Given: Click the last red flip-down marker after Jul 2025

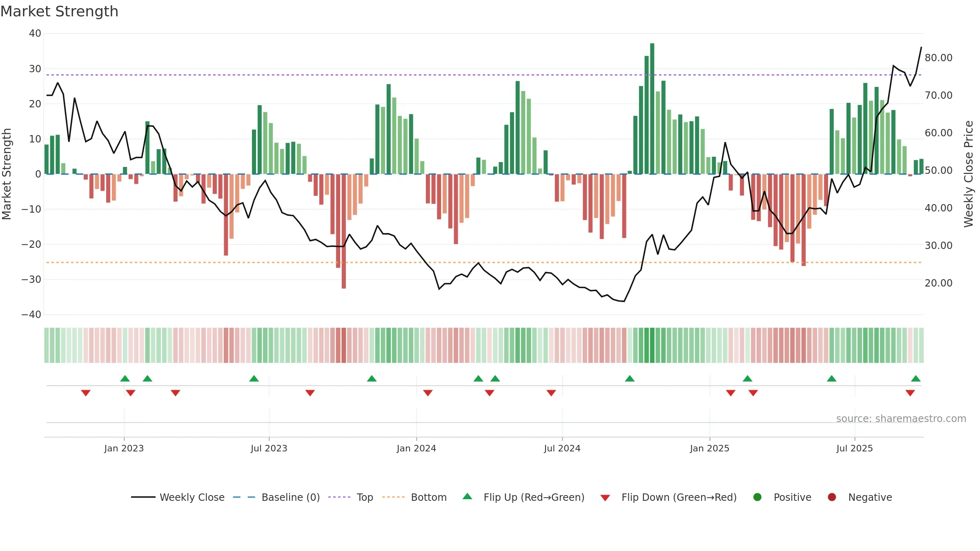Looking at the screenshot, I should [x=910, y=393].
